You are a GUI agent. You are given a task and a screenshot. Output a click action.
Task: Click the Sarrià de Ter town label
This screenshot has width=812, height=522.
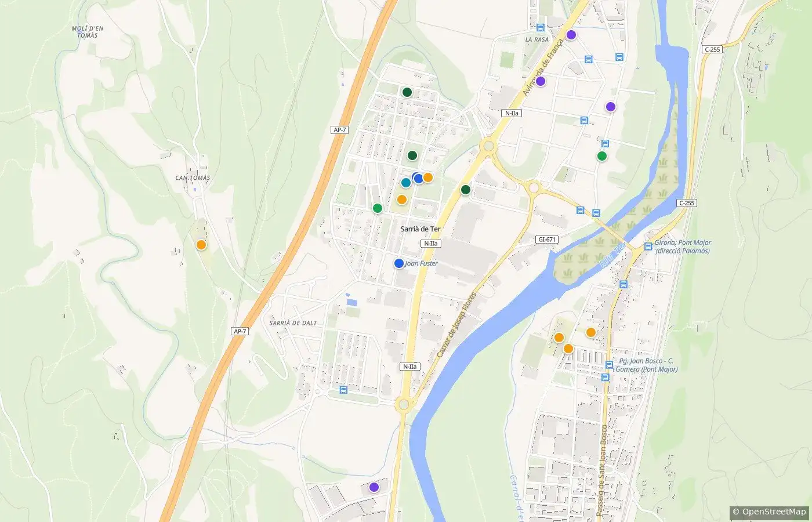click(420, 229)
